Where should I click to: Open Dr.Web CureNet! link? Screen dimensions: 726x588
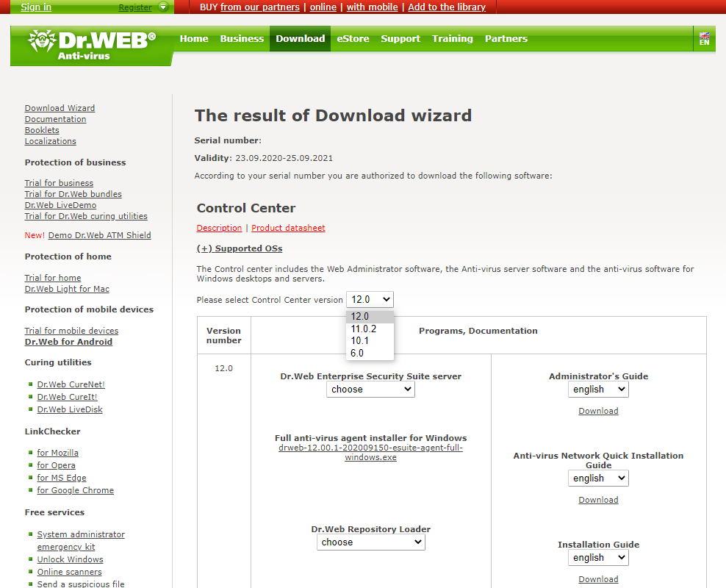click(x=71, y=384)
